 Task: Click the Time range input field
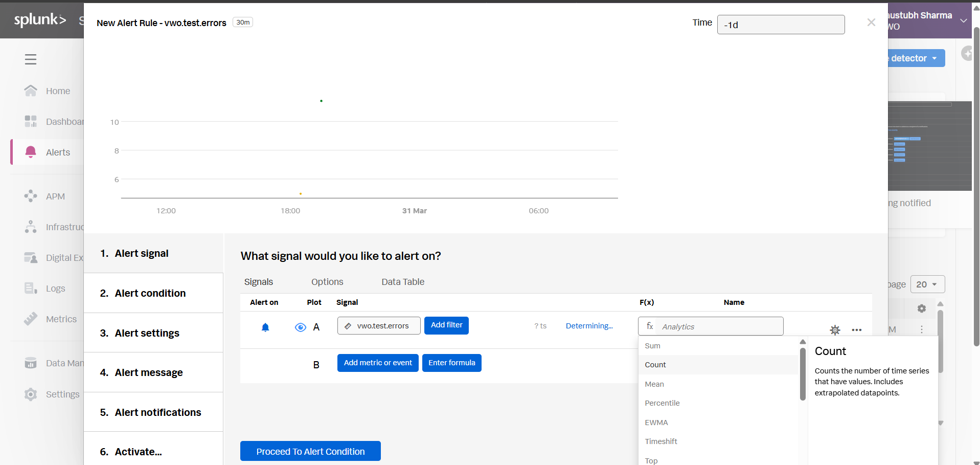point(781,25)
